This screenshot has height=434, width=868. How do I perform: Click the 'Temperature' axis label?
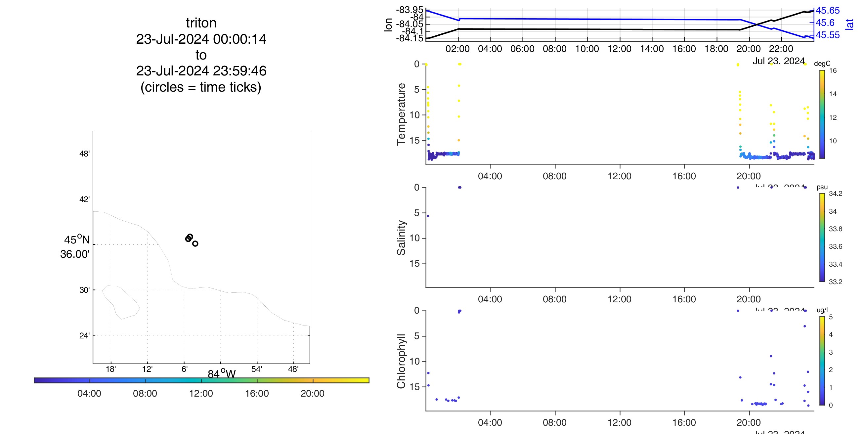401,114
